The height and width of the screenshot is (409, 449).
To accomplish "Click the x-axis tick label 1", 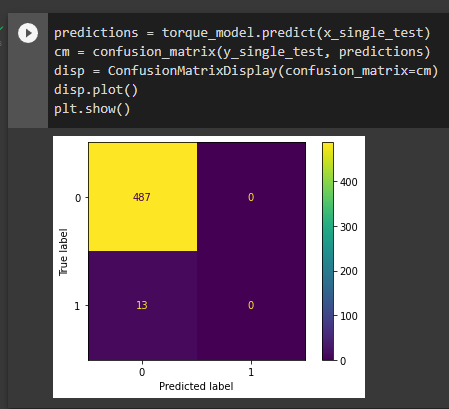I will pyautogui.click(x=251, y=372).
